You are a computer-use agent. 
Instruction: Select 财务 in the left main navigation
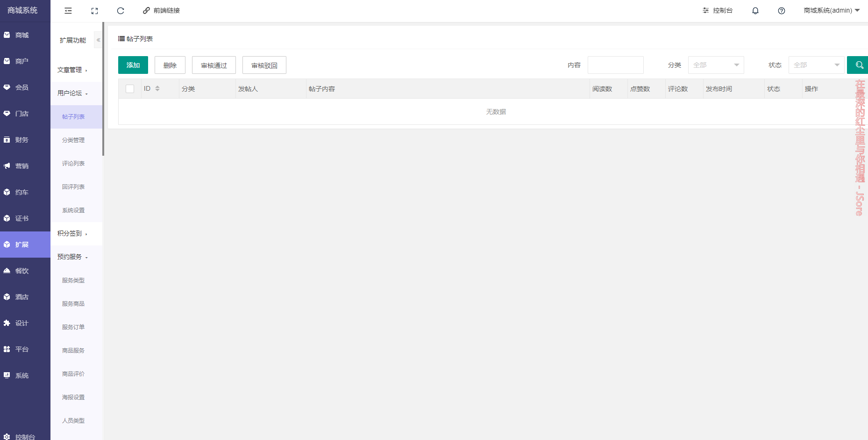click(21, 140)
